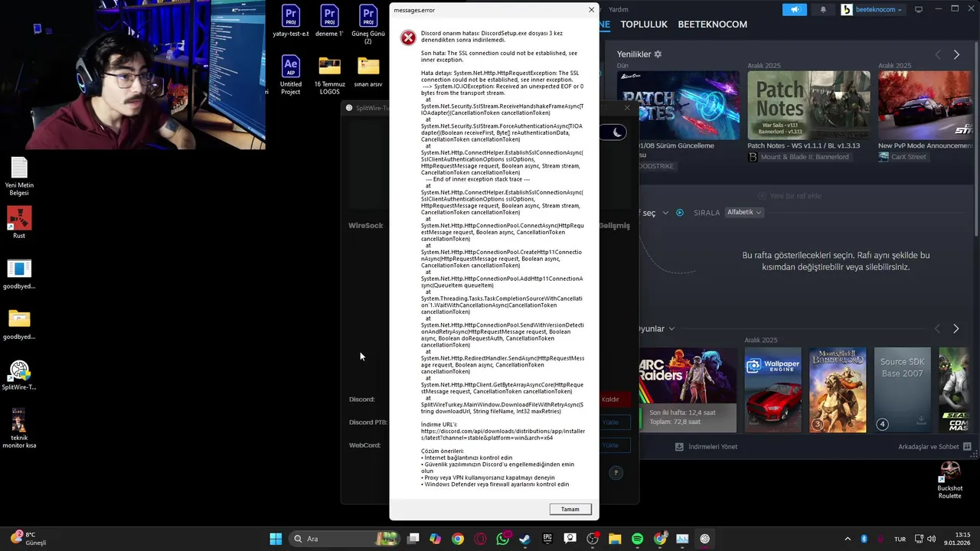Close the SplitWire-Turkey window

pos(627,108)
